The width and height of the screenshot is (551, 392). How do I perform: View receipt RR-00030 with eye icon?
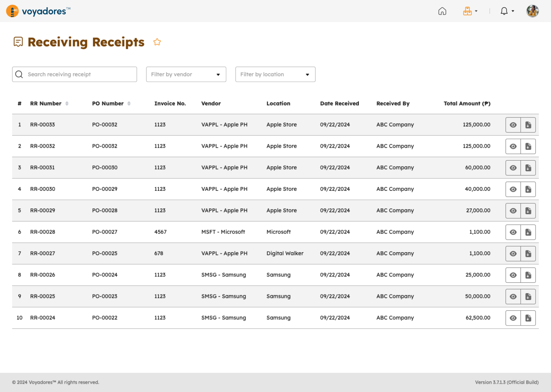coord(513,189)
